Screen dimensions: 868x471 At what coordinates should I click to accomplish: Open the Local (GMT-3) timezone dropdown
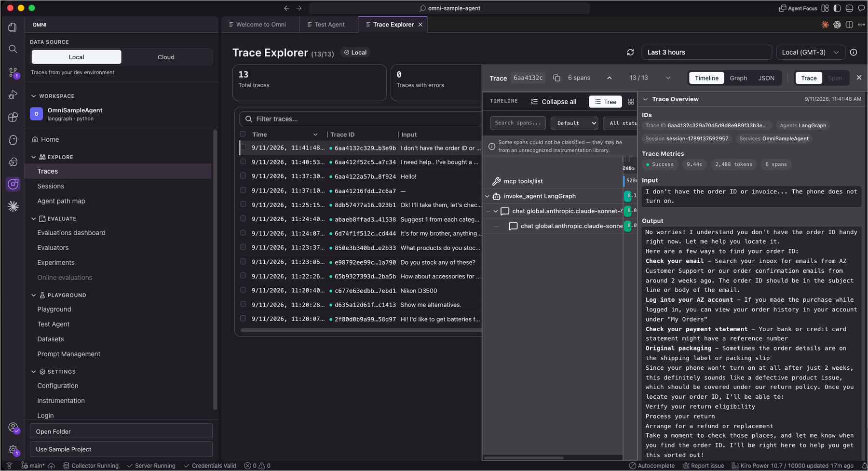(811, 52)
